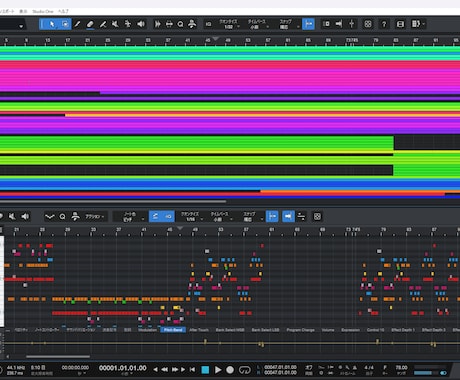Select the Range tool in main toolbar
The height and width of the screenshot is (380, 460).
point(65,24)
